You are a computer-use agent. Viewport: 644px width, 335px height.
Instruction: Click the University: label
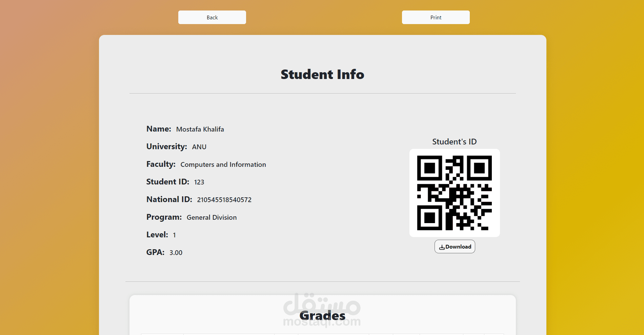pos(167,146)
